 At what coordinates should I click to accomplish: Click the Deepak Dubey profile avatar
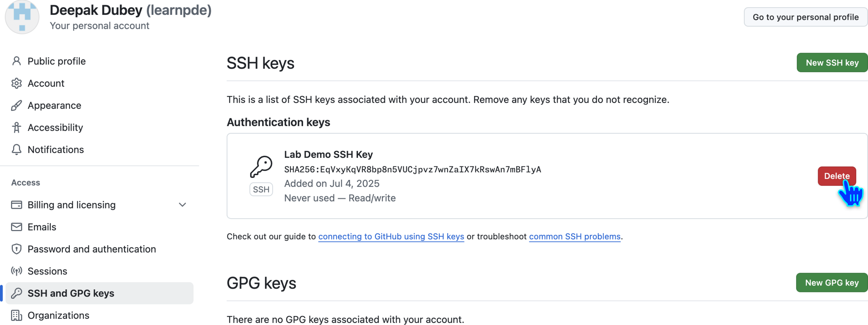click(22, 17)
